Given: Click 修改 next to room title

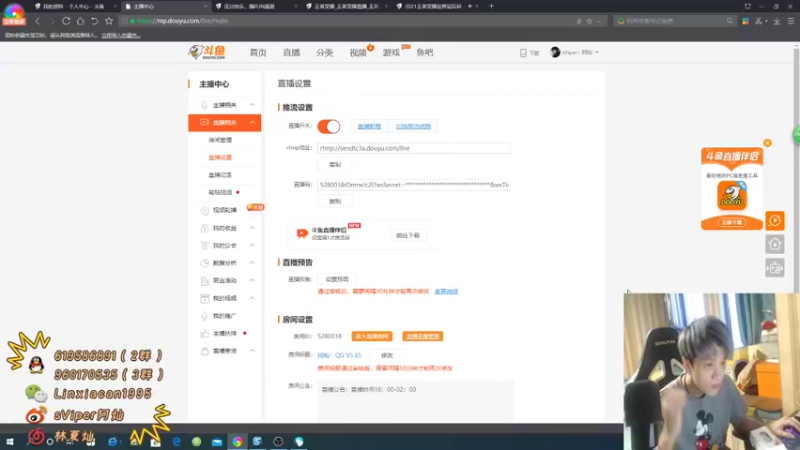Looking at the screenshot, I should 387,355.
